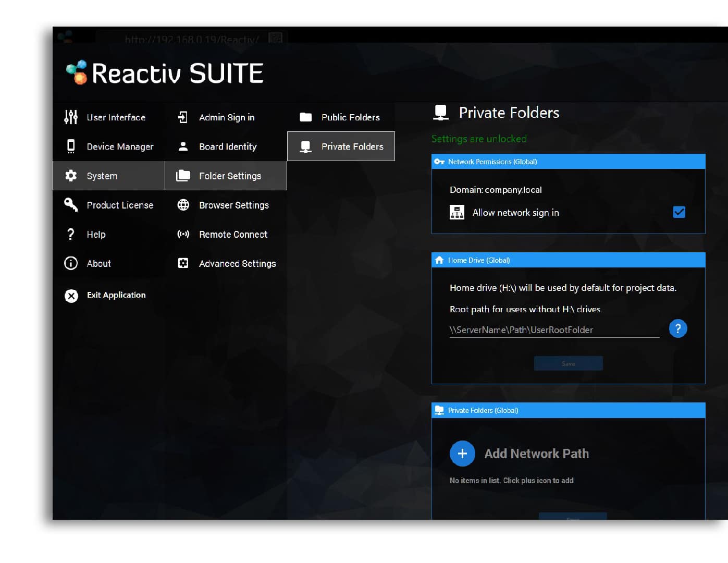Click the Board Identity person icon

183,146
